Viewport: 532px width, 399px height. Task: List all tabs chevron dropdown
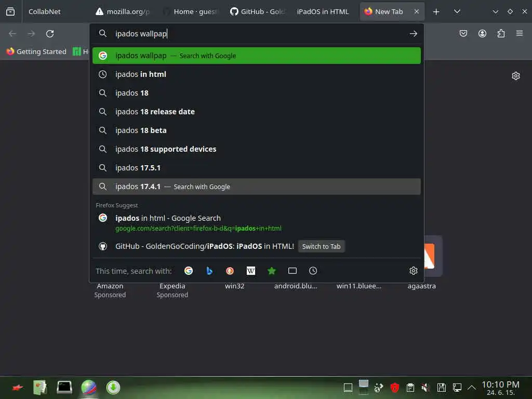click(457, 11)
